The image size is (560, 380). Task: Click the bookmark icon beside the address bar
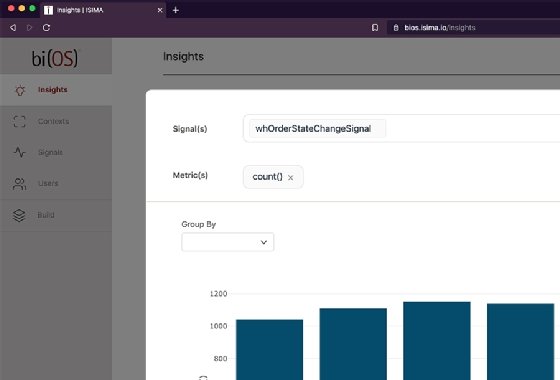click(x=375, y=28)
